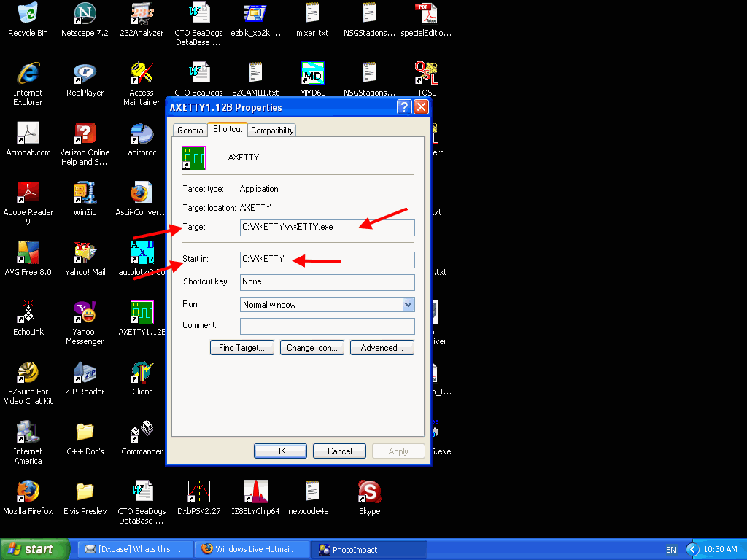
Task: Click into the Comment text field
Action: pyautogui.click(x=327, y=326)
